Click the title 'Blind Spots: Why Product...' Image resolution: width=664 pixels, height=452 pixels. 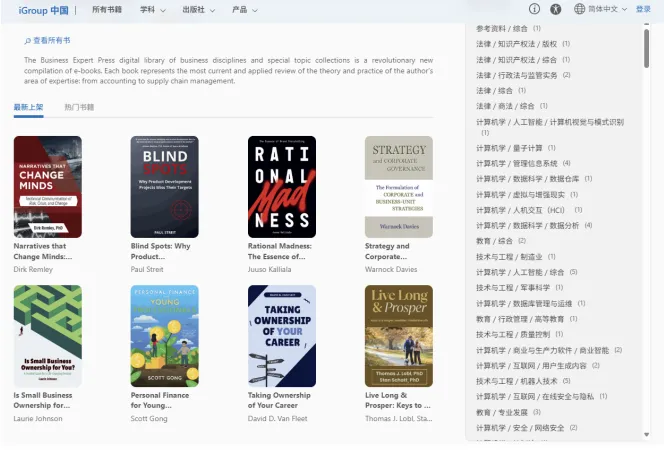click(x=160, y=251)
